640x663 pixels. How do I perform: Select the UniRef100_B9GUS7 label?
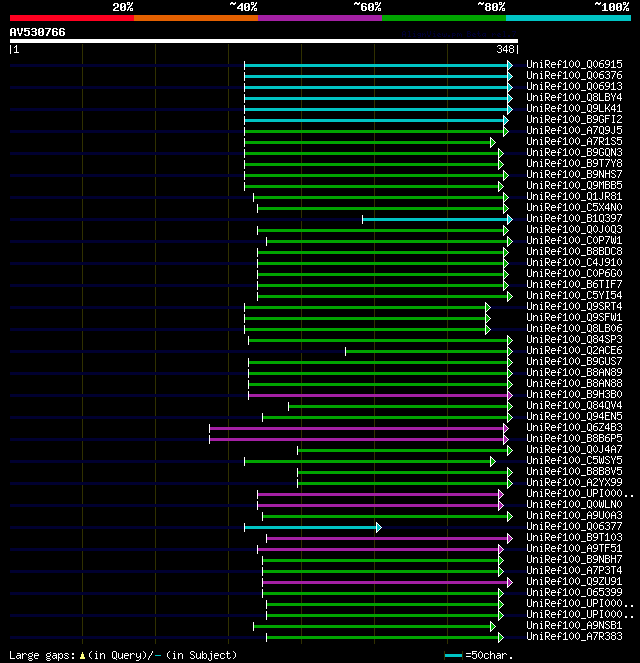(574, 361)
